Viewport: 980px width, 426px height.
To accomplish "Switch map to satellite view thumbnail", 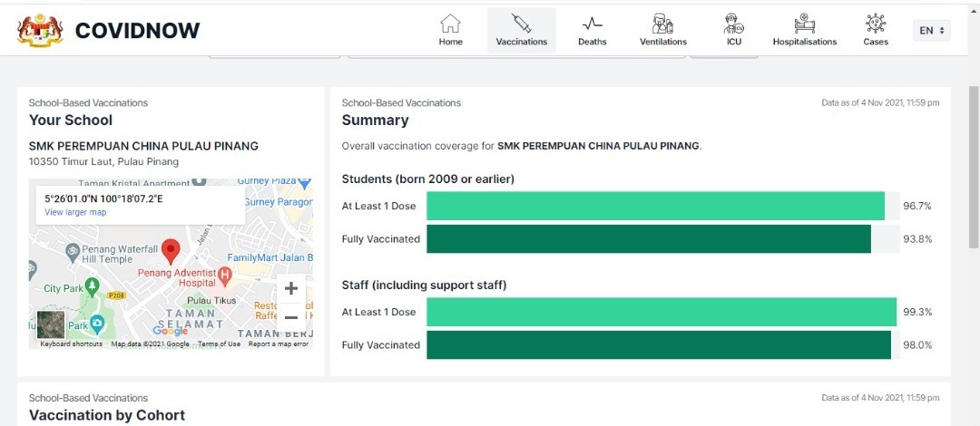I will [51, 324].
